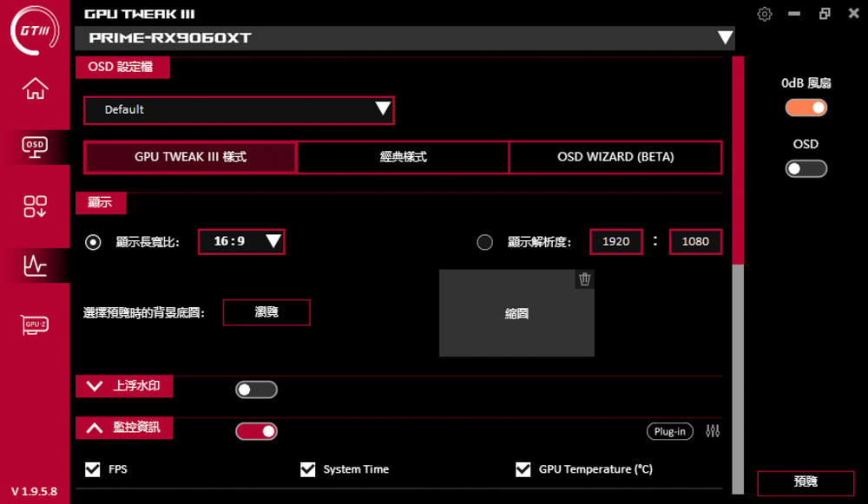Uncheck the System Time checkbox
This screenshot has height=504, width=868.
[307, 469]
